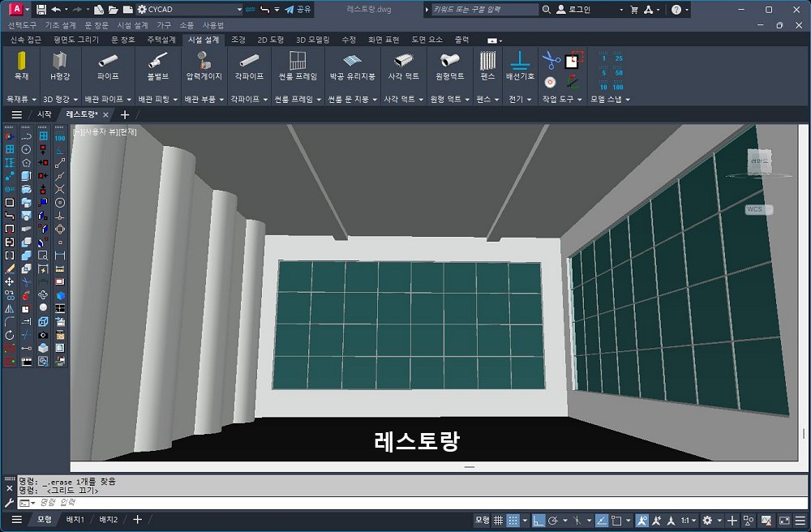The height and width of the screenshot is (532, 811).
Task: Click the 배선기호 wiring symbol icon
Action: (x=520, y=65)
